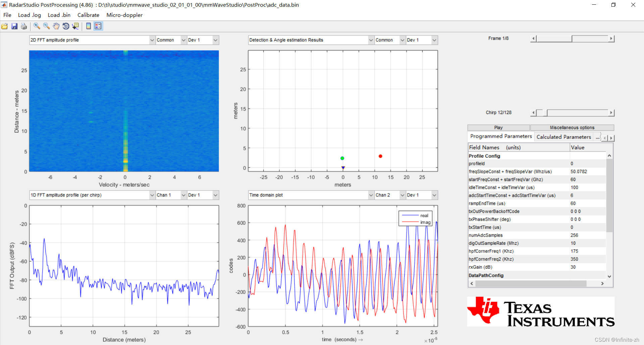Print the plots using the printer icon
This screenshot has height=345, width=644.
[23, 26]
